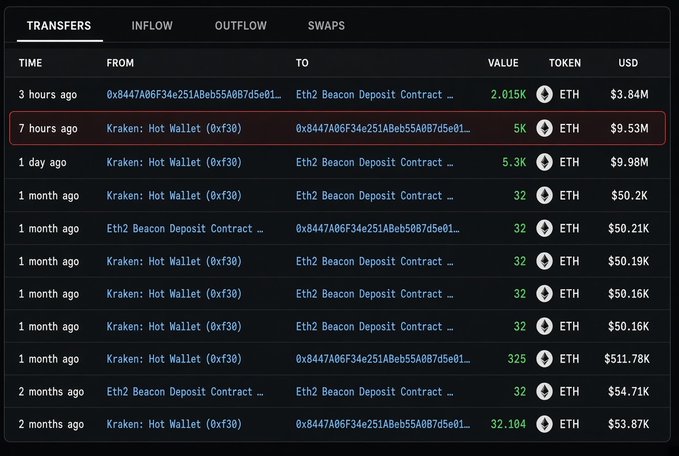Click the $9.98M USD amount
This screenshot has height=456, width=679.
click(629, 162)
